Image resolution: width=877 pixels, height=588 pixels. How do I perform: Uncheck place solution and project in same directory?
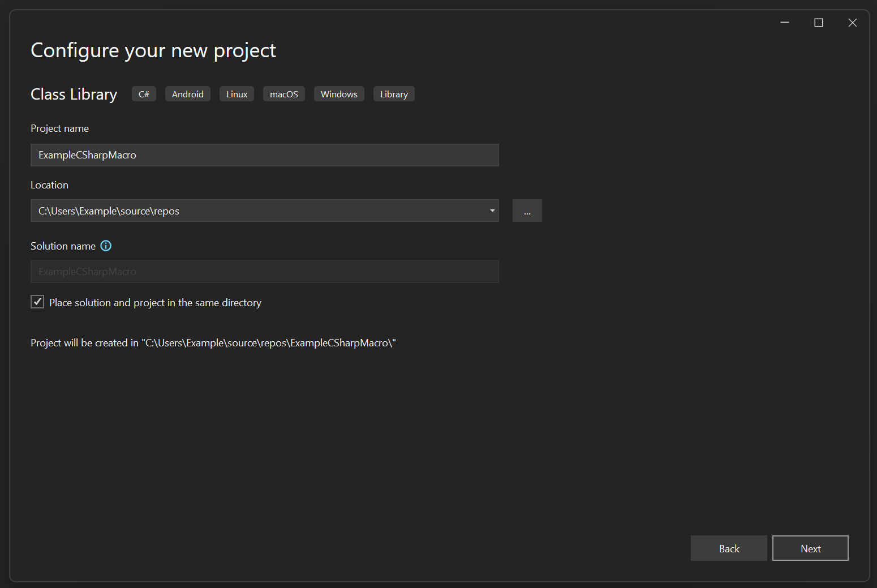pos(37,302)
